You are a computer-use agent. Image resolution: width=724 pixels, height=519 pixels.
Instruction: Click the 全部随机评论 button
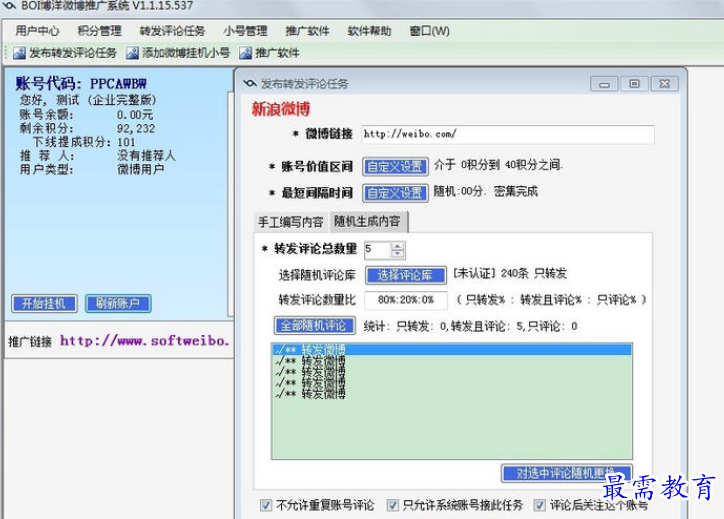(x=314, y=325)
